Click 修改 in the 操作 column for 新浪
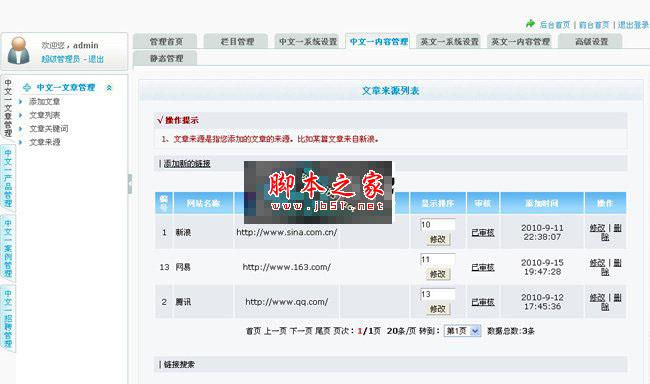This screenshot has height=384, width=650. click(597, 228)
